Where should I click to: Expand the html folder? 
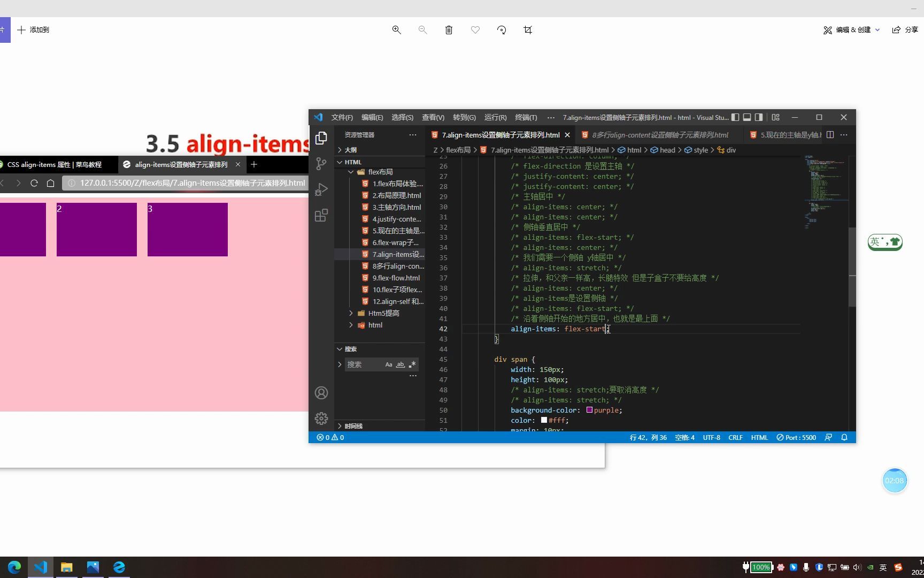351,325
